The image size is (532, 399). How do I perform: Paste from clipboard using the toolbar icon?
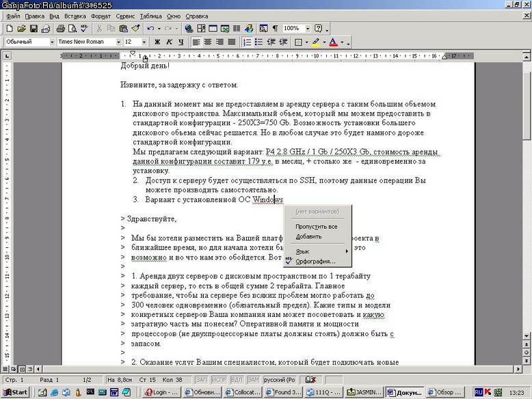point(124,29)
